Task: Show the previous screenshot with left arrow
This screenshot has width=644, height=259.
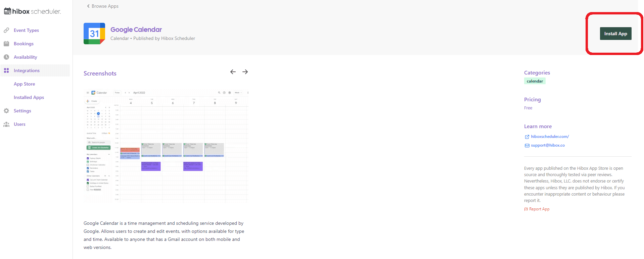Action: tap(233, 72)
